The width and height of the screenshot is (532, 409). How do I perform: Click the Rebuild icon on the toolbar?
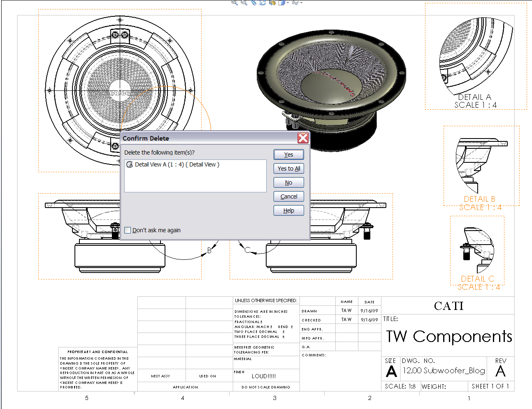coord(263,3)
